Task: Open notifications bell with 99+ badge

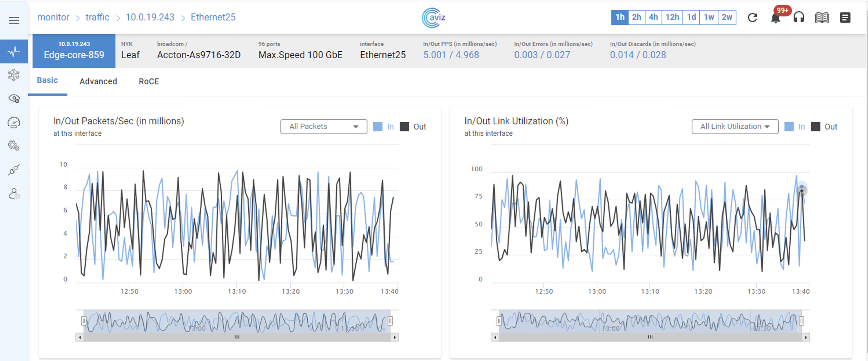Action: [775, 18]
